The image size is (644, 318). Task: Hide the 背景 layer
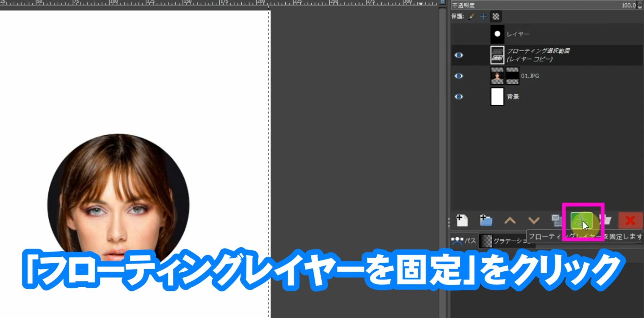[459, 97]
